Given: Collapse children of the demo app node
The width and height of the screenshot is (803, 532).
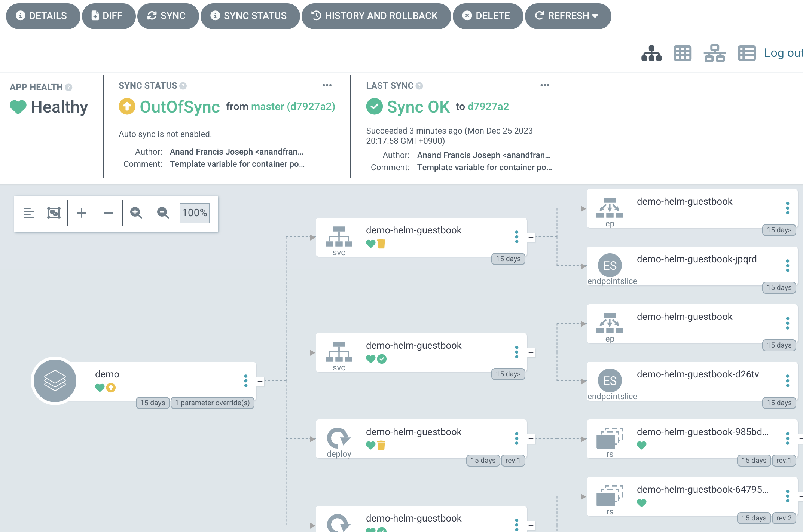Looking at the screenshot, I should pos(260,381).
